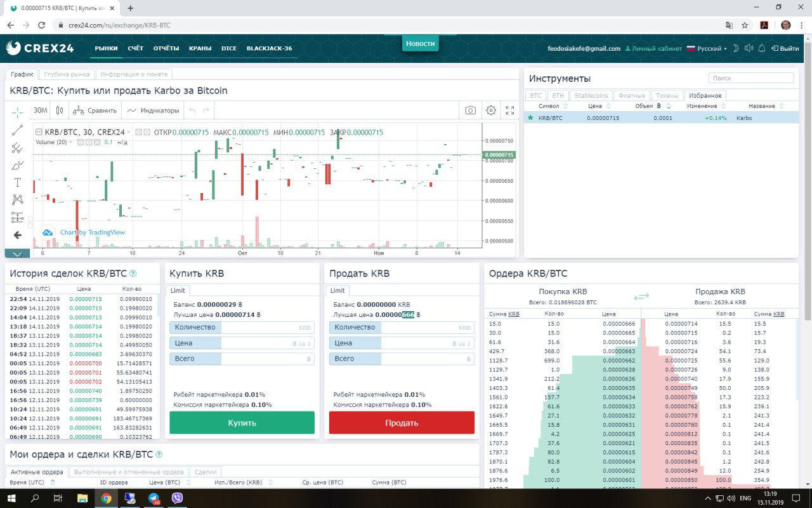Expand the drawing toolbar bottom chevron
The image size is (812, 508).
click(18, 254)
